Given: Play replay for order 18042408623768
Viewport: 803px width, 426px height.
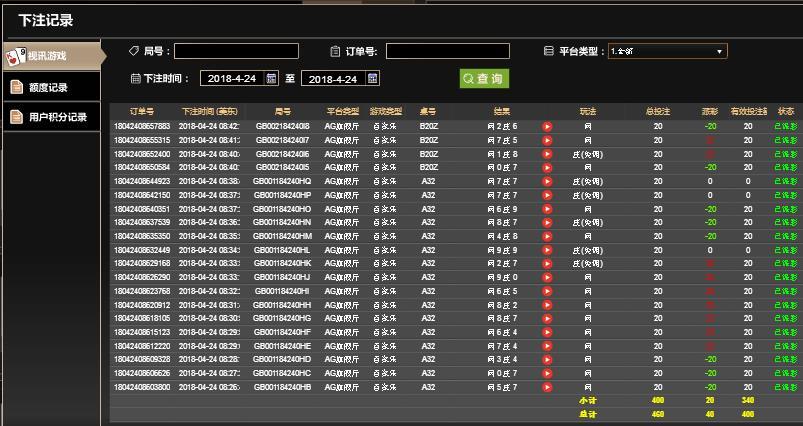Looking at the screenshot, I should click(x=547, y=291).
